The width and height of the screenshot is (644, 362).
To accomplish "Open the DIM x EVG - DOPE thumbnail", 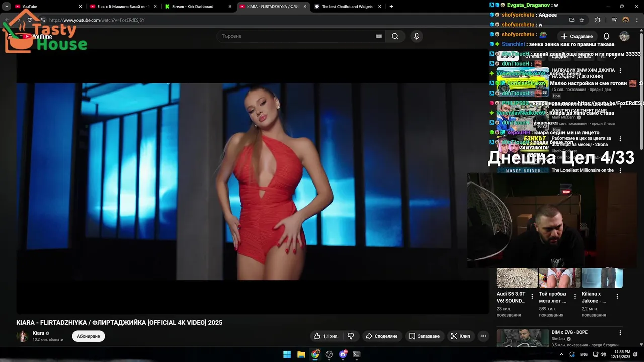I will tap(523, 338).
